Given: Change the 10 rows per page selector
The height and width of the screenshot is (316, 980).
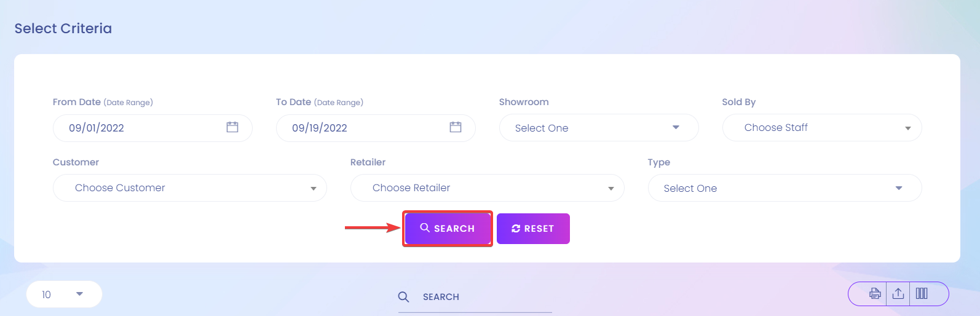Looking at the screenshot, I should coord(64,294).
